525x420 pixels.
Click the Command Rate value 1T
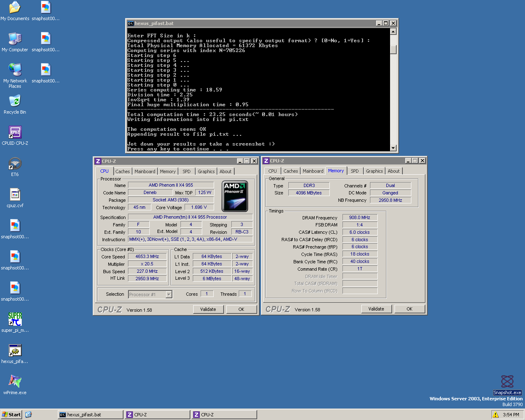(360, 269)
